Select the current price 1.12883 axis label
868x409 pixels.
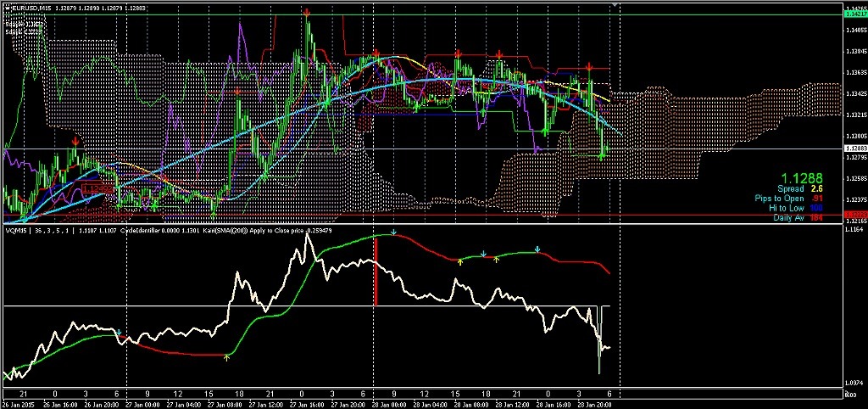coord(855,148)
